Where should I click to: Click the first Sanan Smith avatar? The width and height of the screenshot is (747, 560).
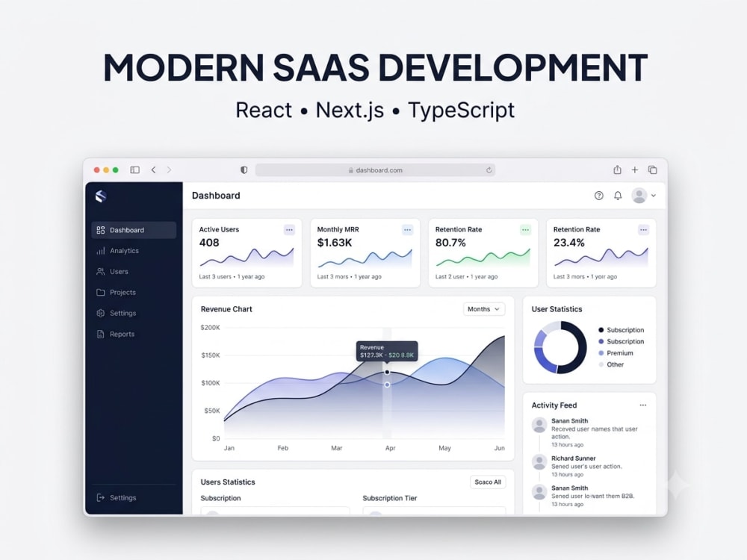pos(539,425)
